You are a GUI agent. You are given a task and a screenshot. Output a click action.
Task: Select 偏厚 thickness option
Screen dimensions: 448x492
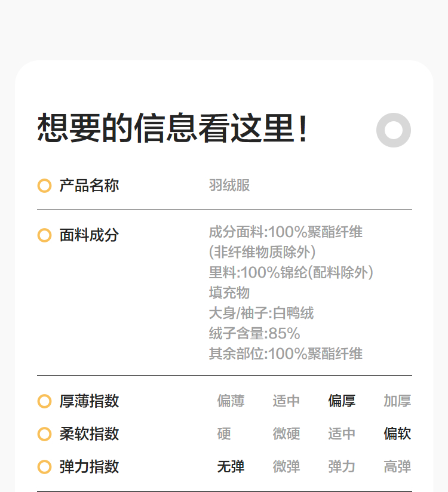click(342, 401)
